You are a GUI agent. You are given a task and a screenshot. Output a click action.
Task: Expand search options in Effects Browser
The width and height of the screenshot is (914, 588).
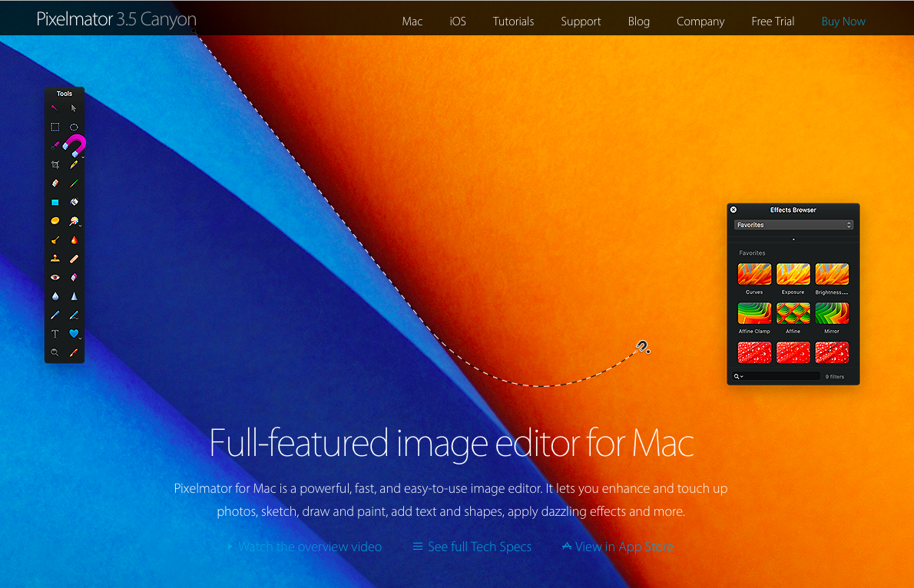click(x=739, y=377)
